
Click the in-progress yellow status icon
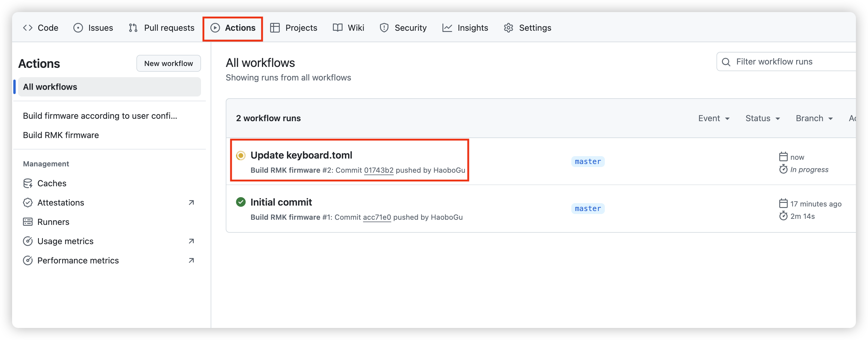point(241,155)
